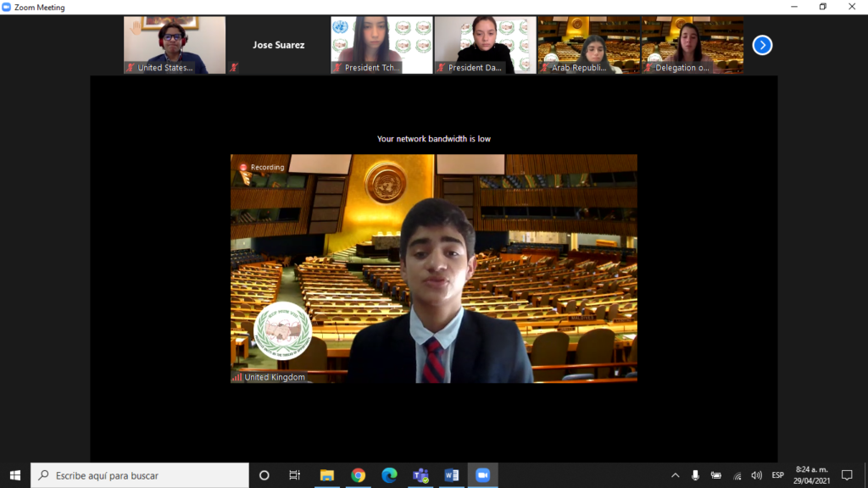
Task: Open the Action Center notifications
Action: click(x=848, y=475)
